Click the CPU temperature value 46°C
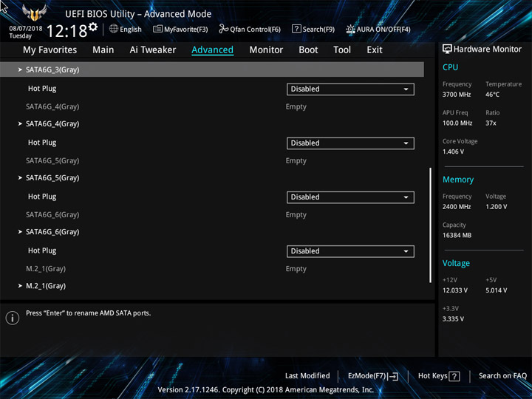This screenshot has width=532, height=399. 492,95
